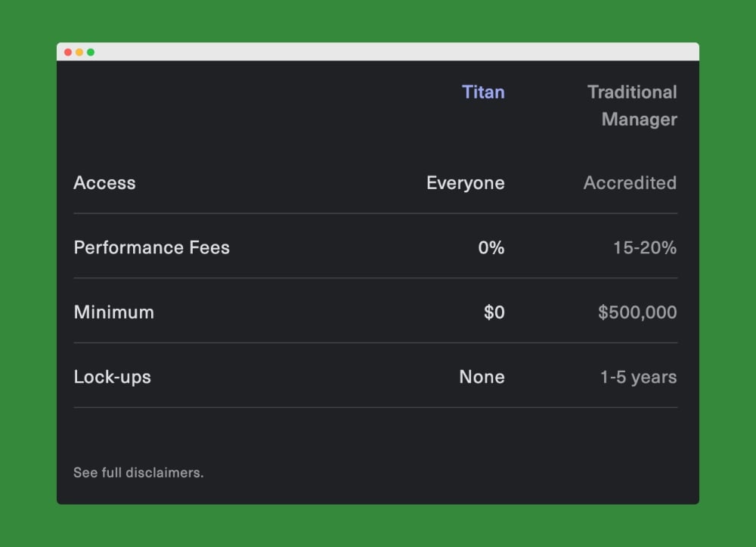
Task: Click the 'Everyone' value under Titan
Action: pyautogui.click(x=465, y=183)
